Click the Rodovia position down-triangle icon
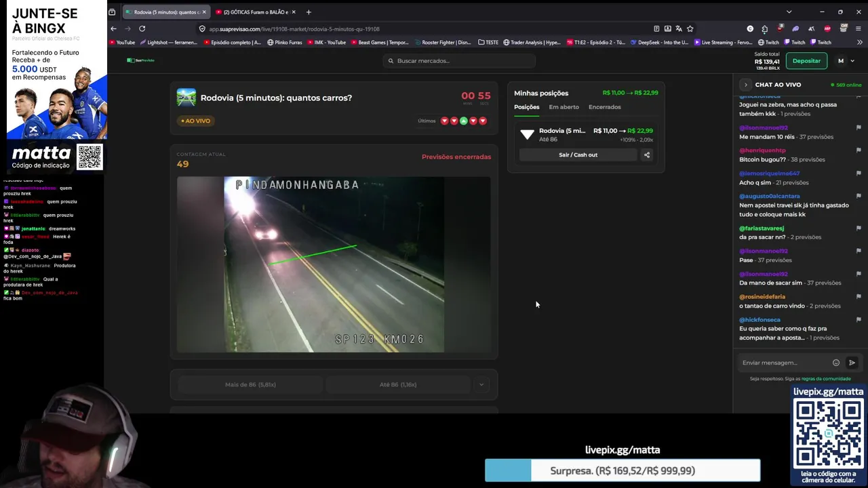868x488 pixels. (x=527, y=134)
